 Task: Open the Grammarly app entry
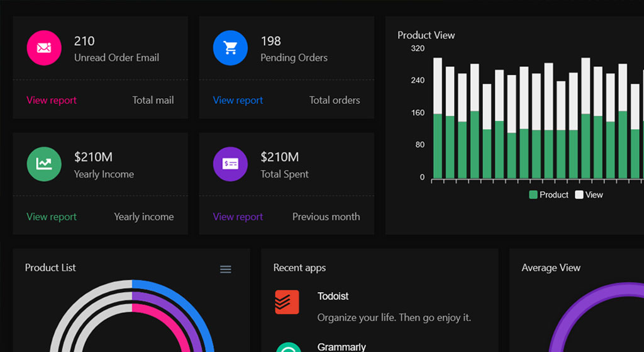[x=341, y=347]
